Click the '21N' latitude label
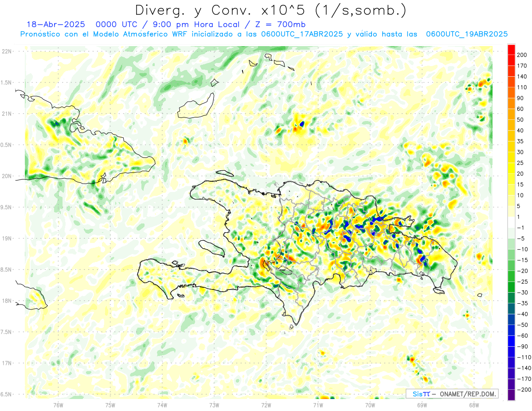532x411 pixels. [x=6, y=114]
